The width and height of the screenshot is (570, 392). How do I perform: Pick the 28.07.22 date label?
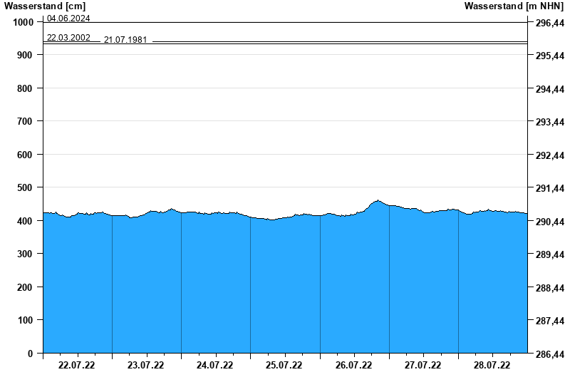[x=492, y=366]
